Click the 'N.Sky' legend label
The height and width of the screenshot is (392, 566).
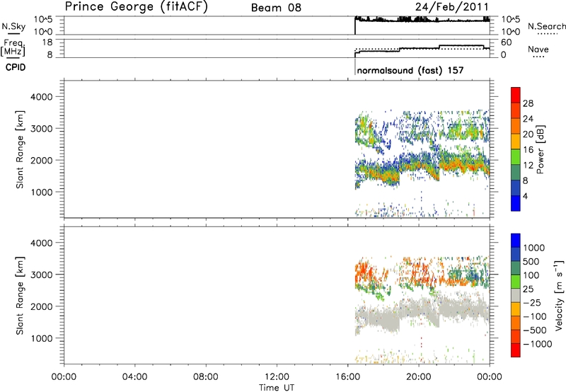pyautogui.click(x=13, y=26)
